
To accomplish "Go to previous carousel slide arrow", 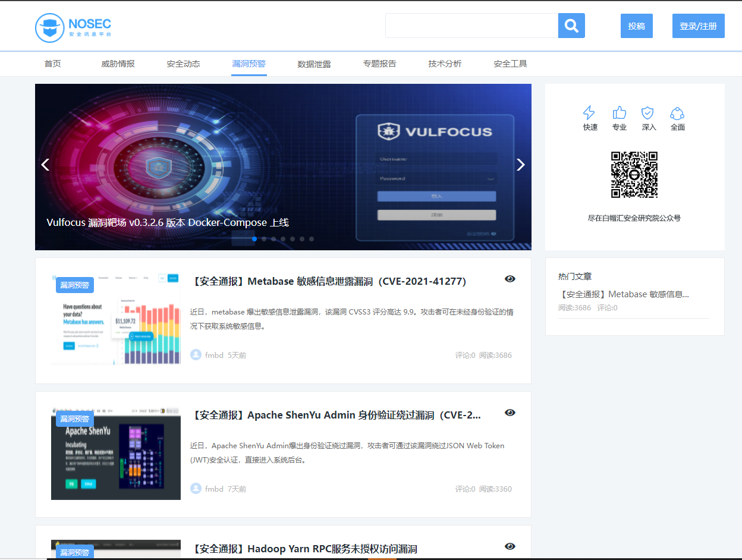I will 45,165.
